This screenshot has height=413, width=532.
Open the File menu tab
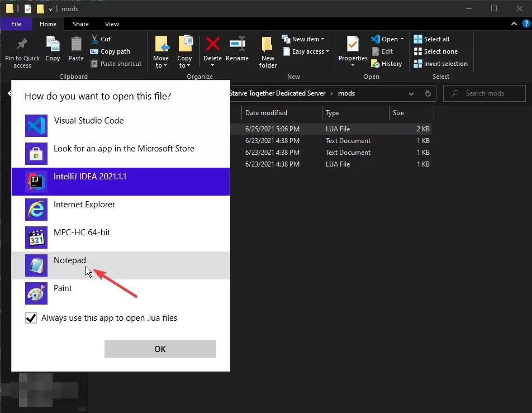(16, 24)
